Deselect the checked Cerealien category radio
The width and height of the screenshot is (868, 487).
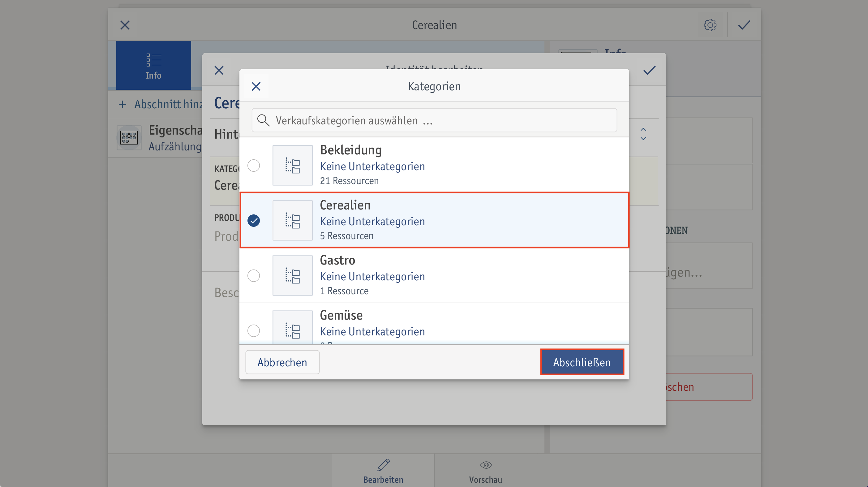(x=253, y=220)
